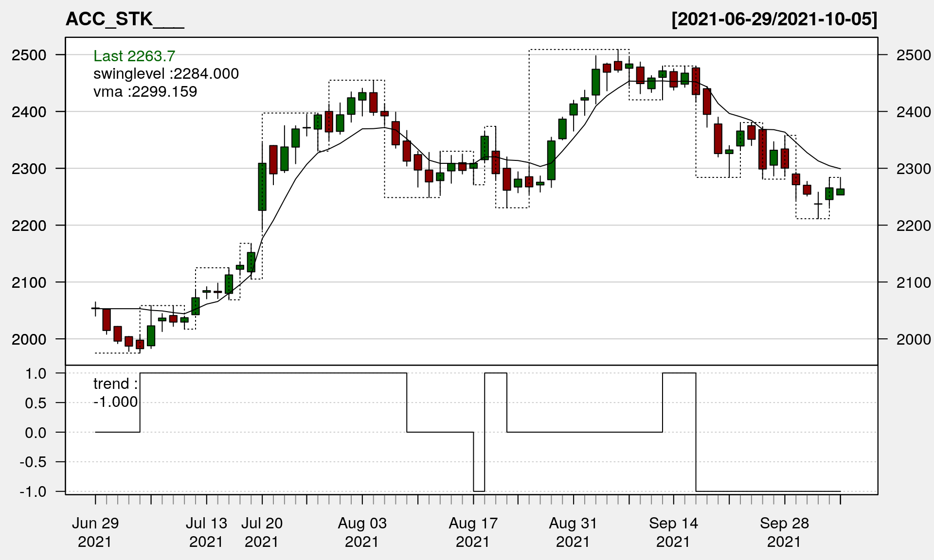
Task: Click the -1.0 label on trend axis
Action: coord(33,491)
